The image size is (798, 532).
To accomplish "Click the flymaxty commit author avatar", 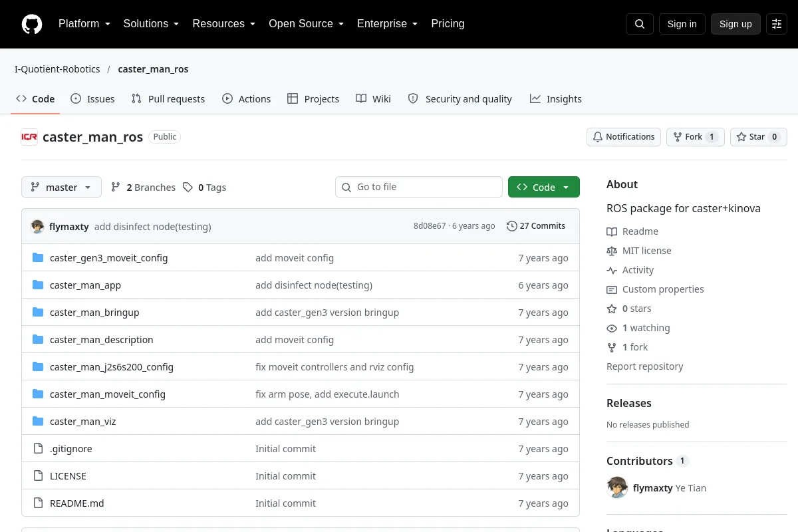I will pyautogui.click(x=38, y=226).
